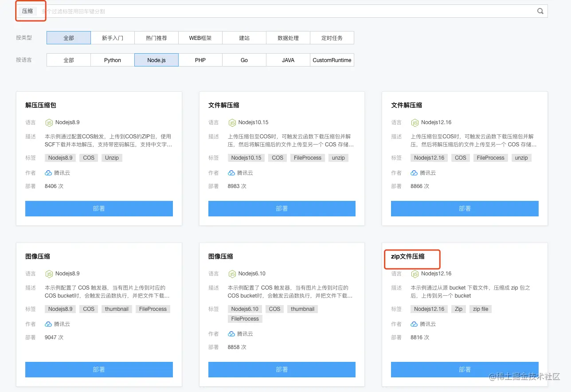Click Tencent Cloud icon in Nodejs10.15 card
This screenshot has height=392, width=571.
point(231,173)
